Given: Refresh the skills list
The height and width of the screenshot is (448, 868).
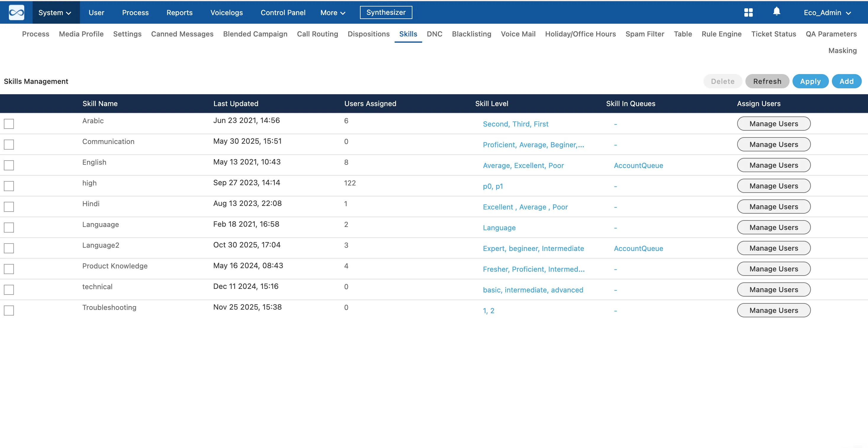Looking at the screenshot, I should [x=767, y=81].
